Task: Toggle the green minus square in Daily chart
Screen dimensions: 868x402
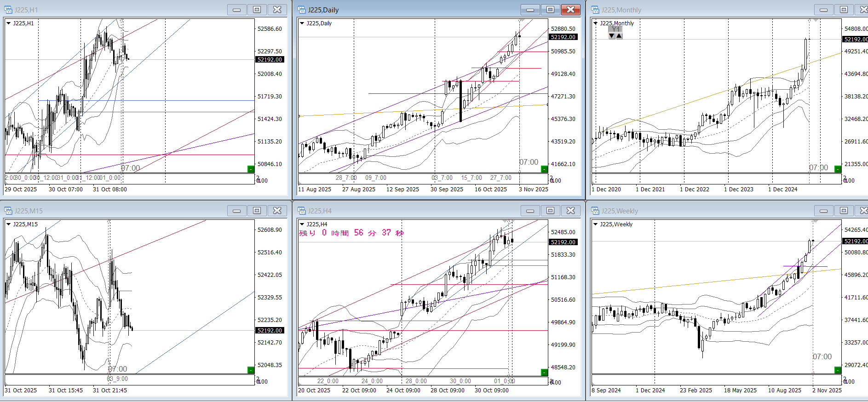Action: pyautogui.click(x=544, y=169)
